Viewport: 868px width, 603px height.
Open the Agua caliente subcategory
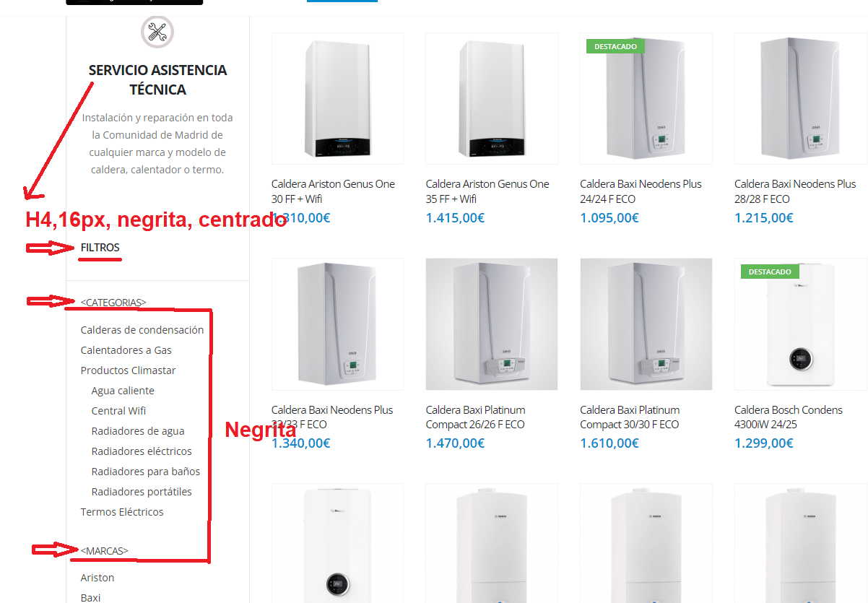tap(123, 391)
